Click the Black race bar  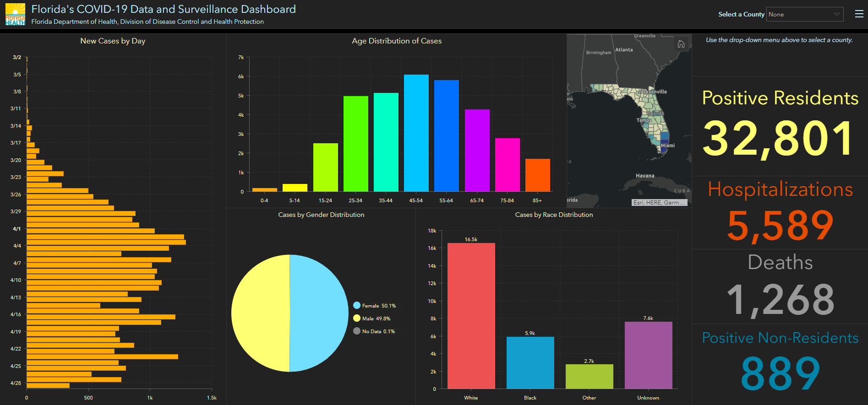[x=530, y=363]
